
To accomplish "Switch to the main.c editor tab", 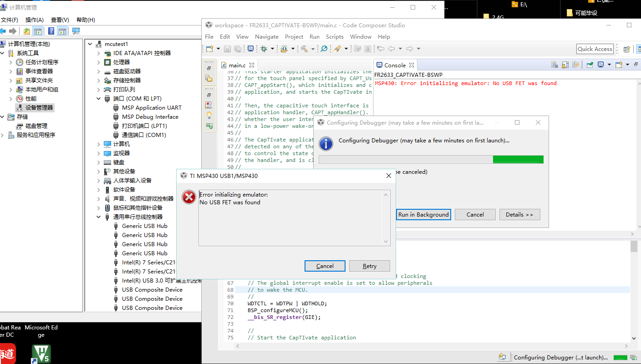I will [x=237, y=65].
